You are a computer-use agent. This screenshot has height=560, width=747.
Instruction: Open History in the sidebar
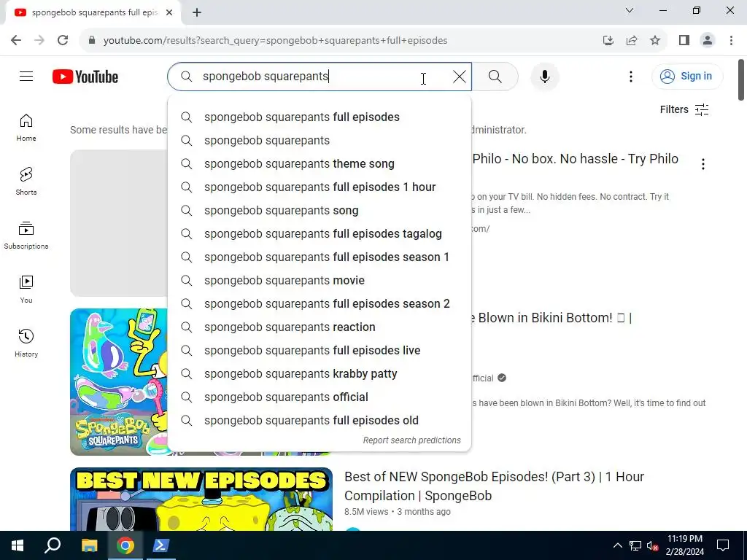[26, 343]
